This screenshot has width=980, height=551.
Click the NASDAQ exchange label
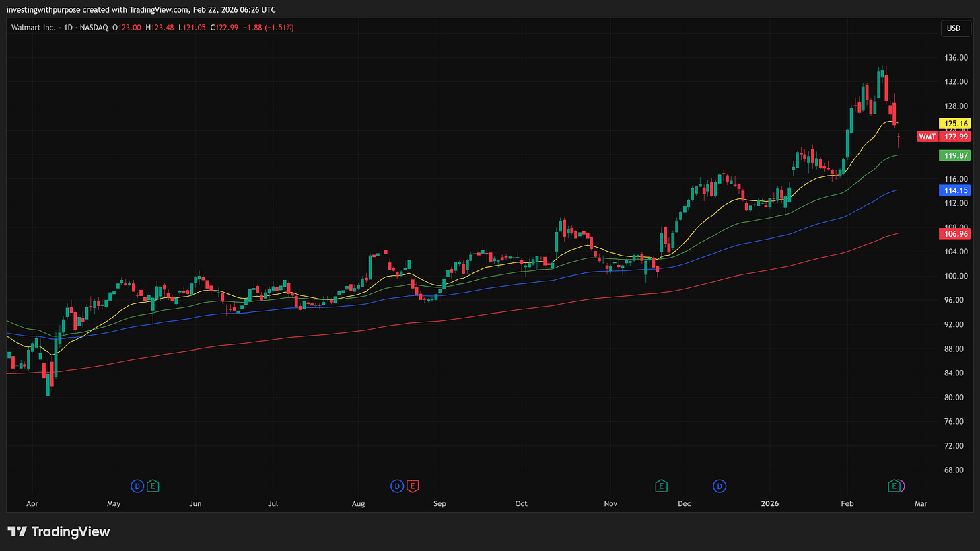point(95,28)
